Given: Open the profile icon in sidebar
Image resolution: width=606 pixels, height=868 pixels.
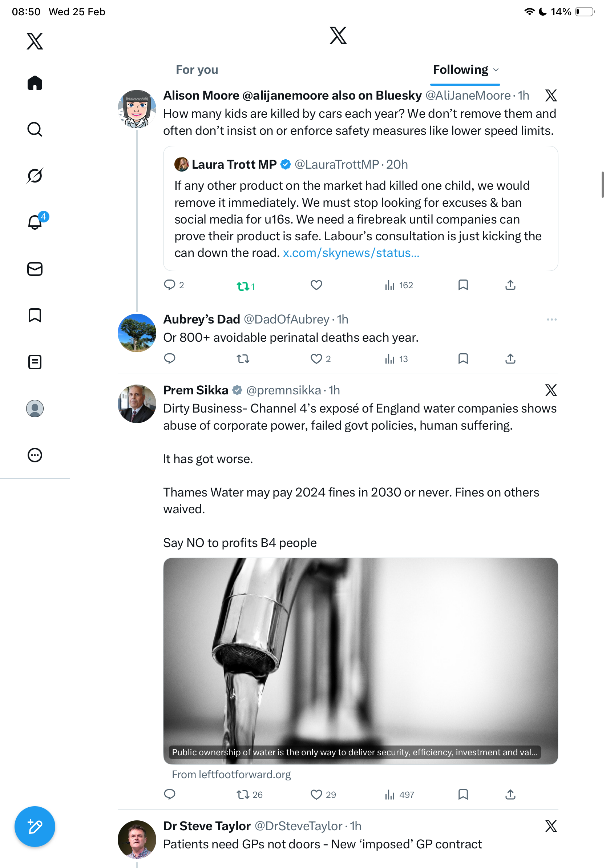Looking at the screenshot, I should [x=35, y=408].
